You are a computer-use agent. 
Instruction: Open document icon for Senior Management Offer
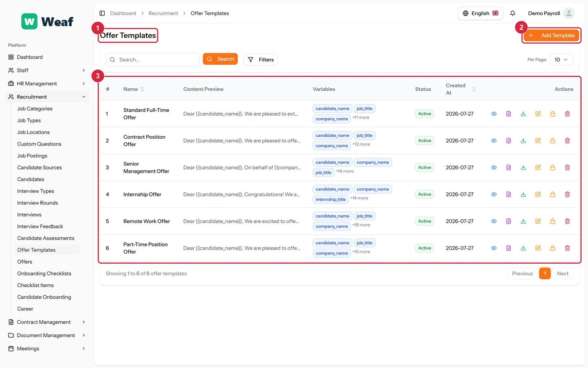coord(509,168)
